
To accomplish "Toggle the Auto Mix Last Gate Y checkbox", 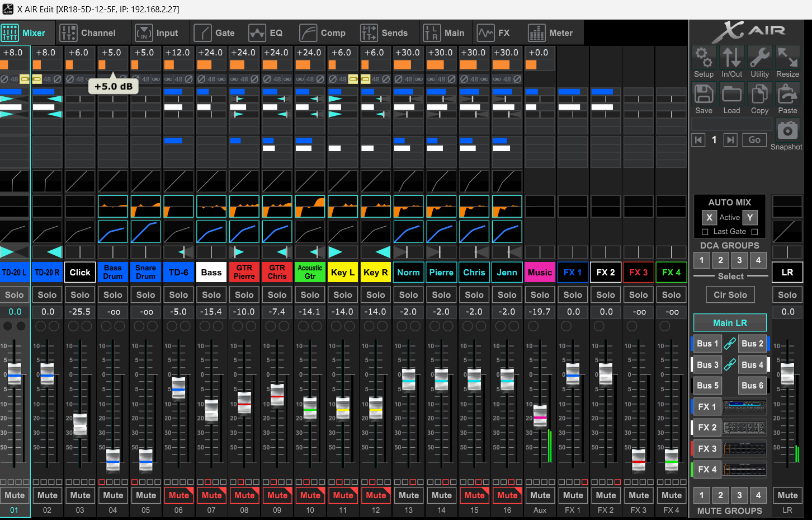I will 754,232.
